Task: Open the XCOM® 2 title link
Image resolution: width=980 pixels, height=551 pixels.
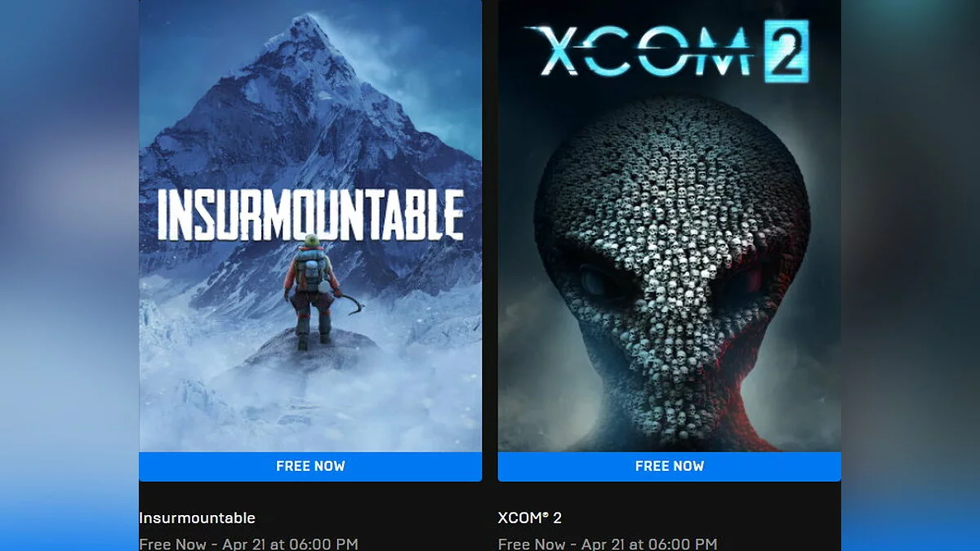Action: [530, 518]
